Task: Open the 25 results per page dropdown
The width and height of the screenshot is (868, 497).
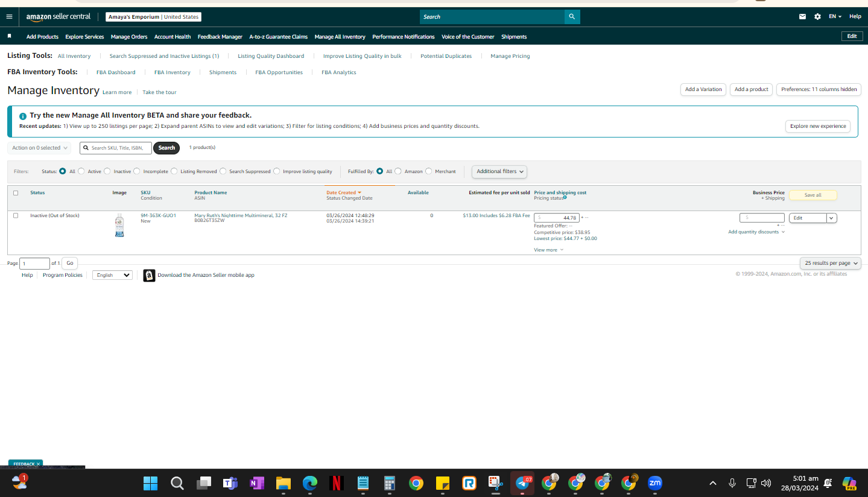Action: pos(831,263)
